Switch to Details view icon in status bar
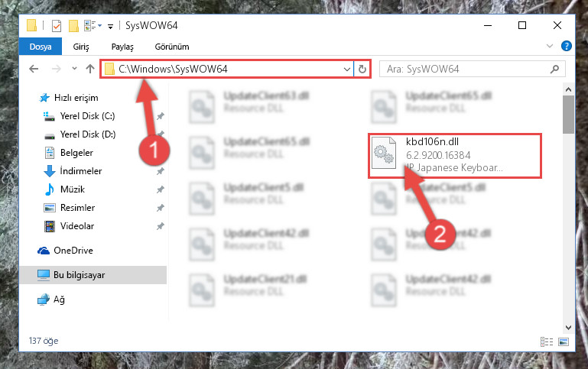This screenshot has height=369, width=588. [547, 341]
